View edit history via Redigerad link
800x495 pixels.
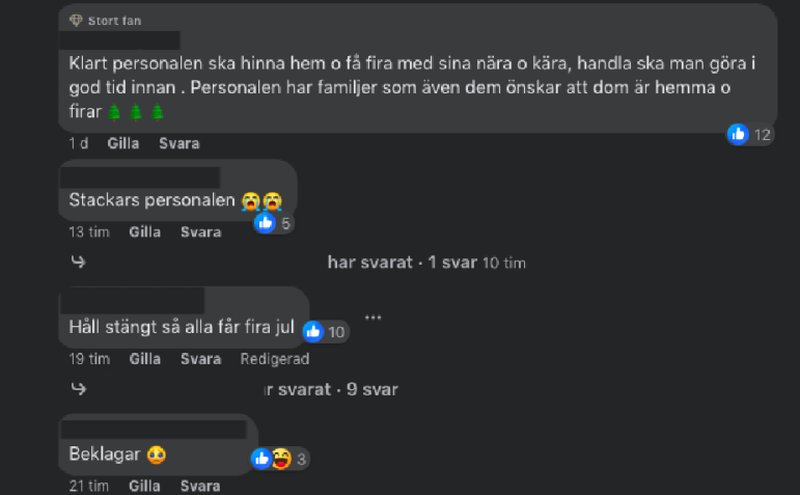[x=275, y=359]
